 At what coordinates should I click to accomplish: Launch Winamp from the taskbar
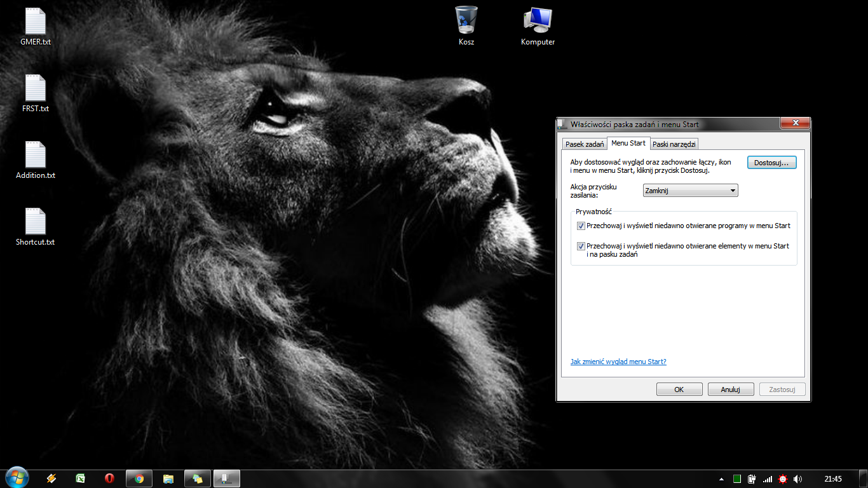(x=51, y=478)
